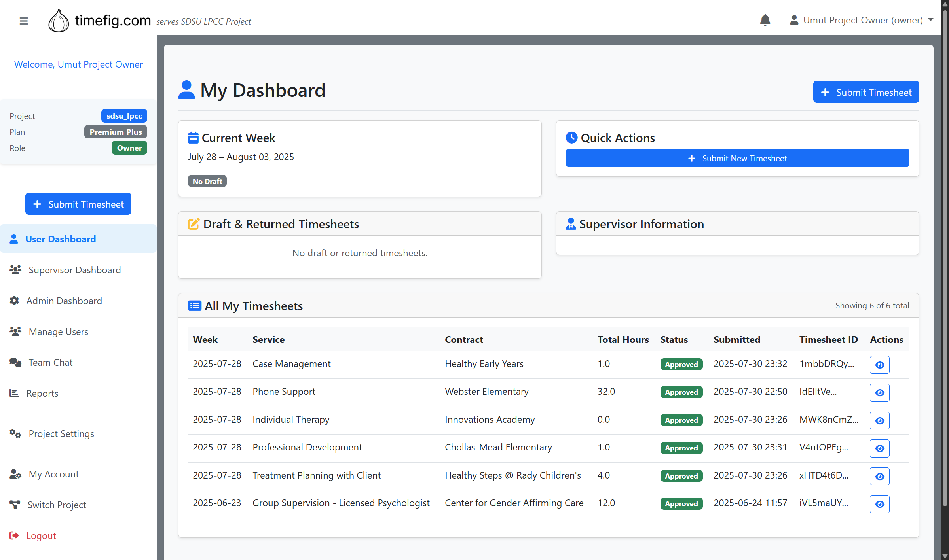Click Submit New Timesheet in Quick Actions
This screenshot has height=560, width=949.
click(737, 158)
